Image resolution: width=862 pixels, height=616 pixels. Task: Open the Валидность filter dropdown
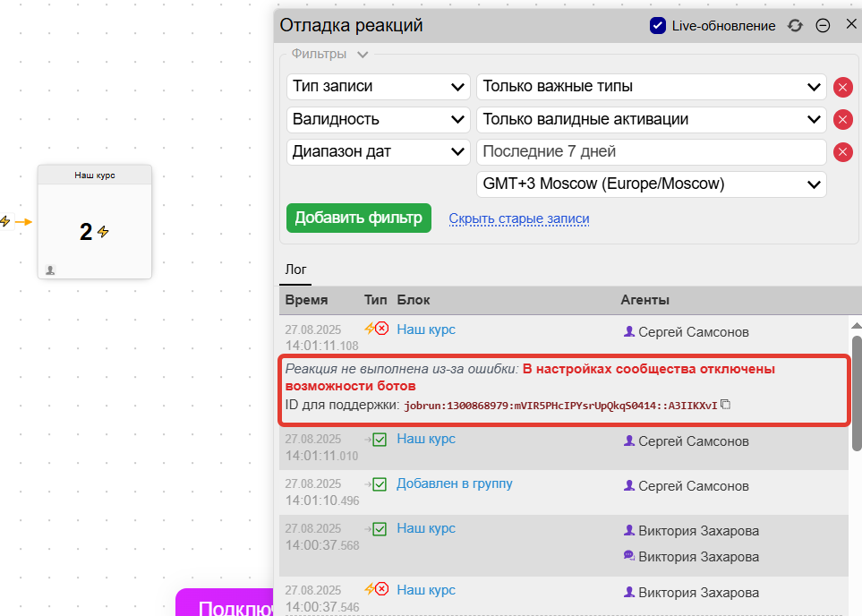379,119
